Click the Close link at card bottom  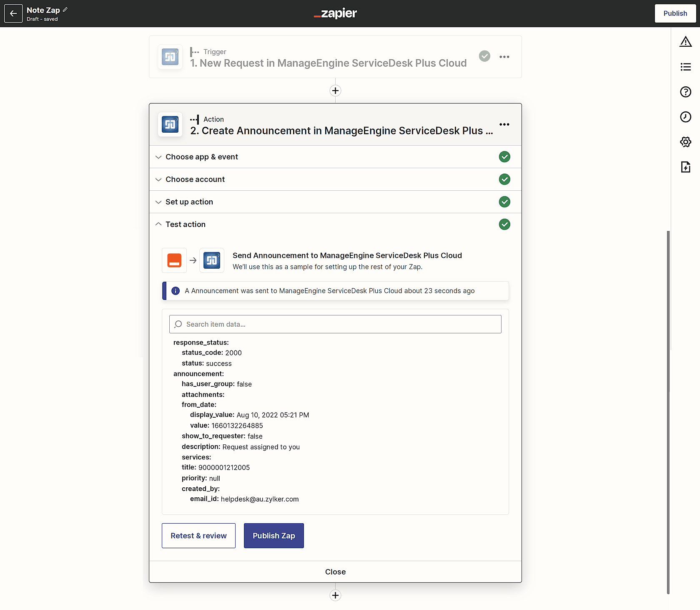coord(335,572)
